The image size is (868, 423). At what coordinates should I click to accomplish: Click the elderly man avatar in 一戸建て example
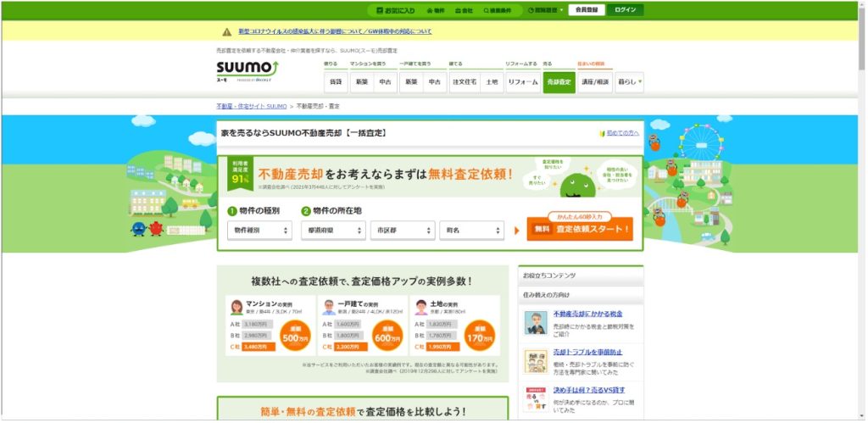tap(329, 307)
